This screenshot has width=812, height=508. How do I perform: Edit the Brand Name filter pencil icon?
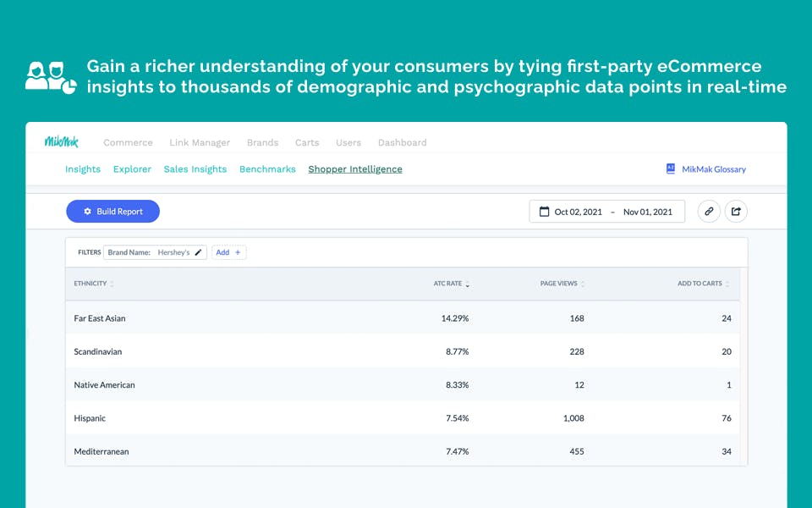coord(199,252)
